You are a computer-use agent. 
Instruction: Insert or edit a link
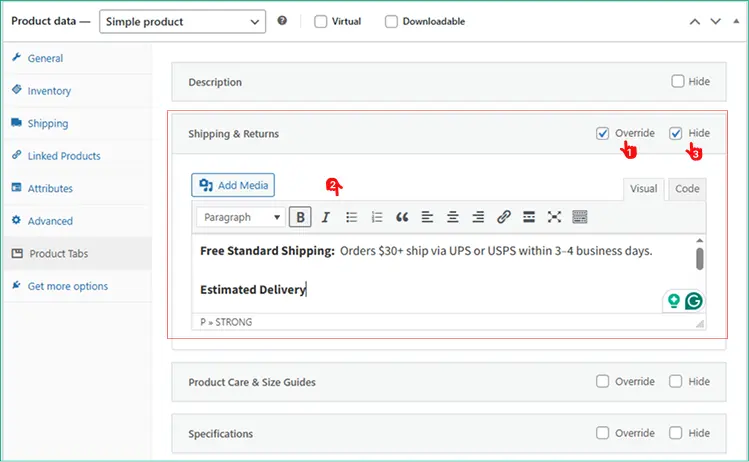tap(503, 217)
